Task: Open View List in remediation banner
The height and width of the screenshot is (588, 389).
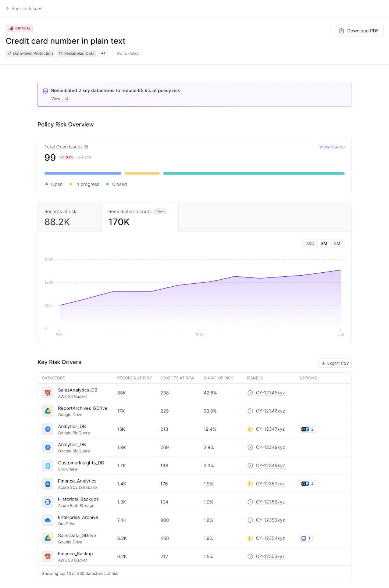Action: pos(60,99)
